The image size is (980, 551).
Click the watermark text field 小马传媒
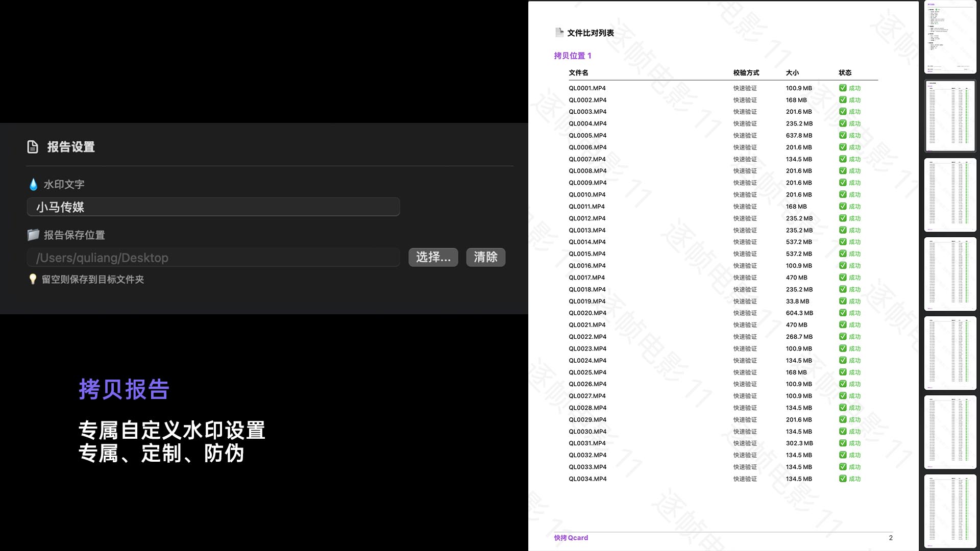213,207
